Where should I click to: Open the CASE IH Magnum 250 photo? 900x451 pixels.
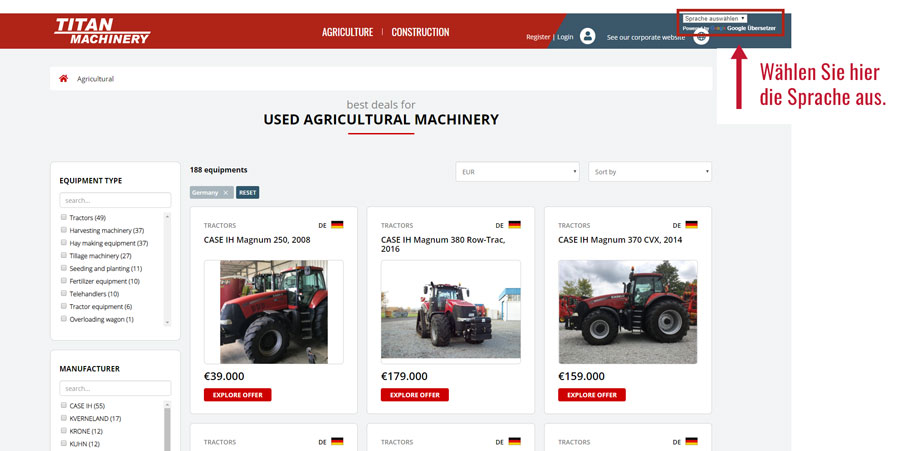[274, 312]
